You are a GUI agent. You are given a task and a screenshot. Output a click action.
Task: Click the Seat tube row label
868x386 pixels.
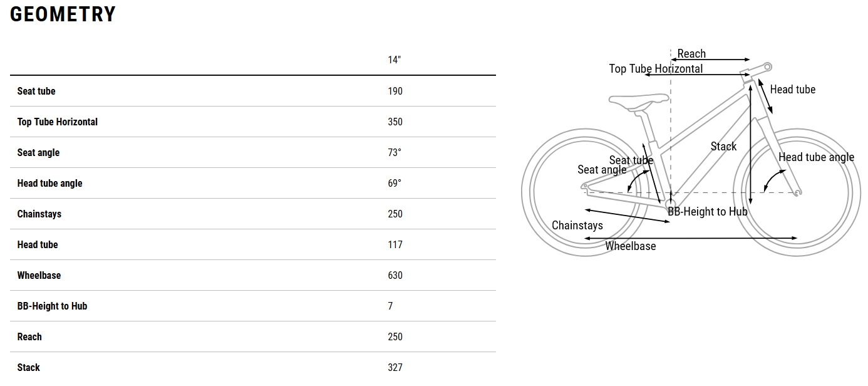point(36,91)
